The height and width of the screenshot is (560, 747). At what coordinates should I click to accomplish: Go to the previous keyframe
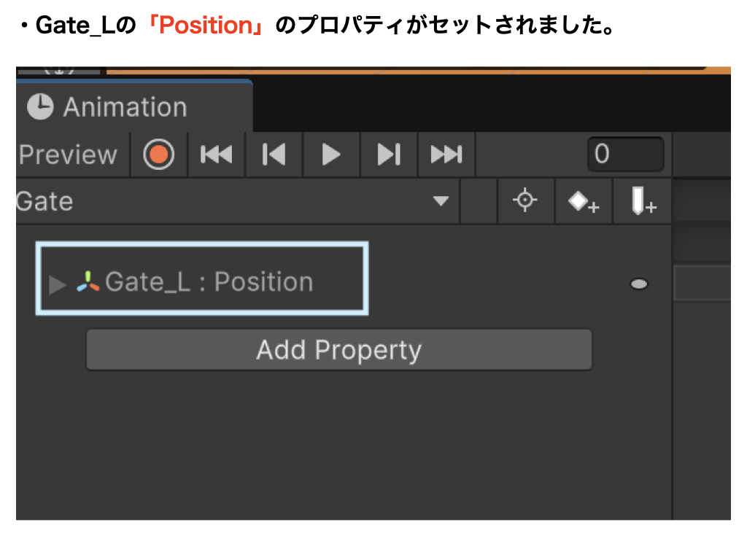[273, 155]
